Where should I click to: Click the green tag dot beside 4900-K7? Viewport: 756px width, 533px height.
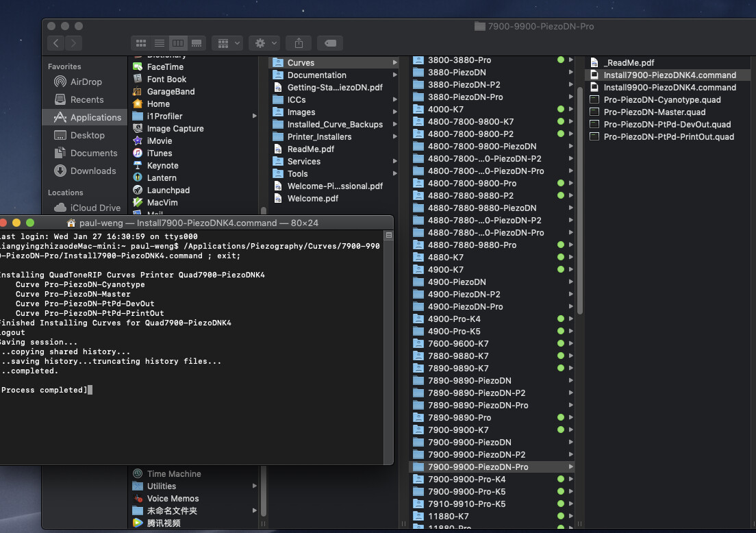(x=561, y=270)
